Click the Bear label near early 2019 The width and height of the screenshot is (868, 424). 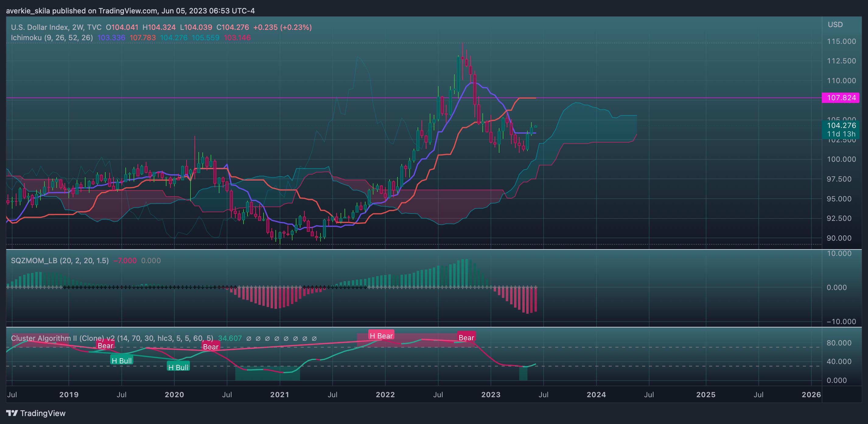106,345
